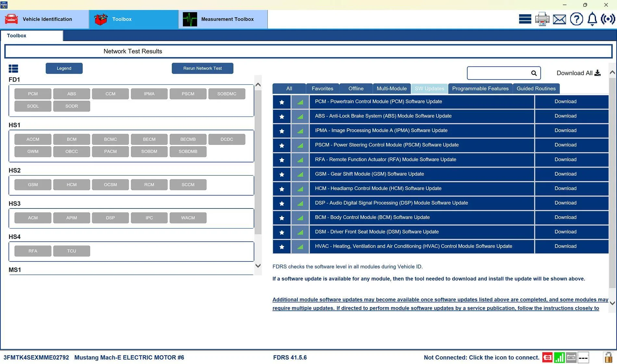Click the network list scrollbar thumb
This screenshot has width=617, height=364.
[258, 162]
